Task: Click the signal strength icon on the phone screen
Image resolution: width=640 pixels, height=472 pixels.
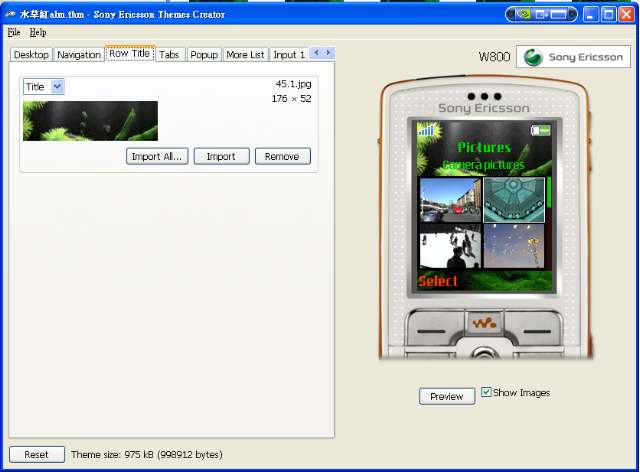Action: pos(426,130)
